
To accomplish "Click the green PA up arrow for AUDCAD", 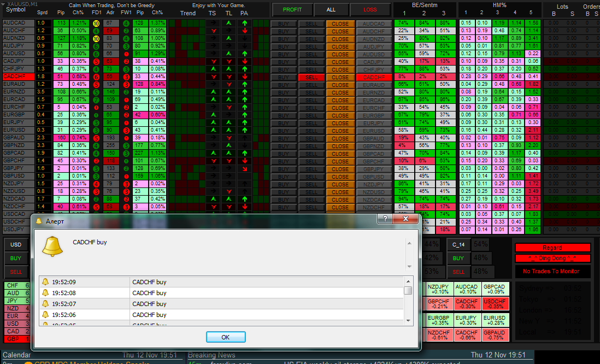I will (x=244, y=23).
